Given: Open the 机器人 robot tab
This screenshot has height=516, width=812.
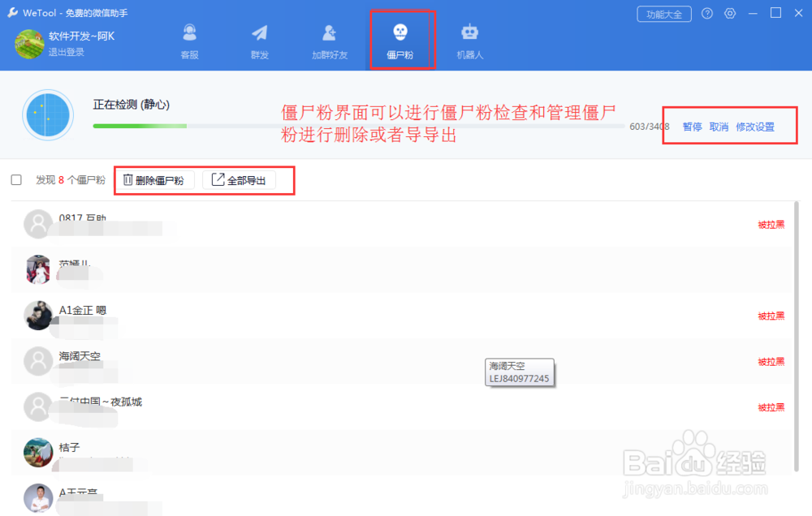Looking at the screenshot, I should [x=469, y=42].
